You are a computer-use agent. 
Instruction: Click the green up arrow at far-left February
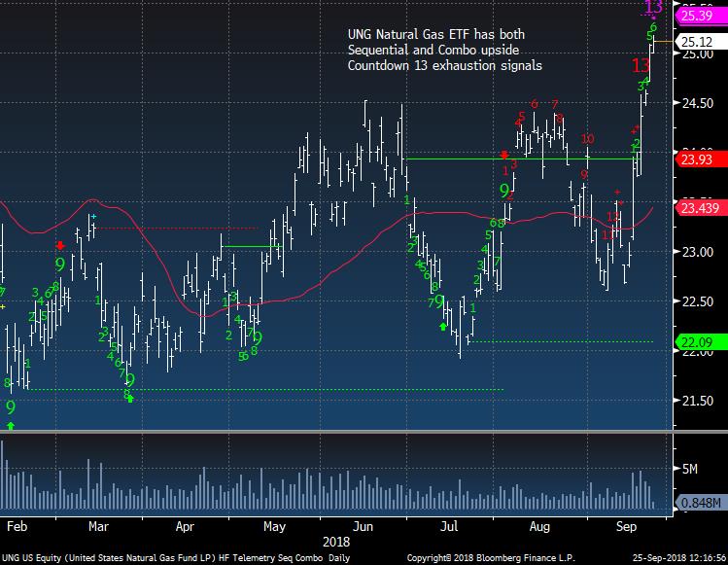coord(11,425)
